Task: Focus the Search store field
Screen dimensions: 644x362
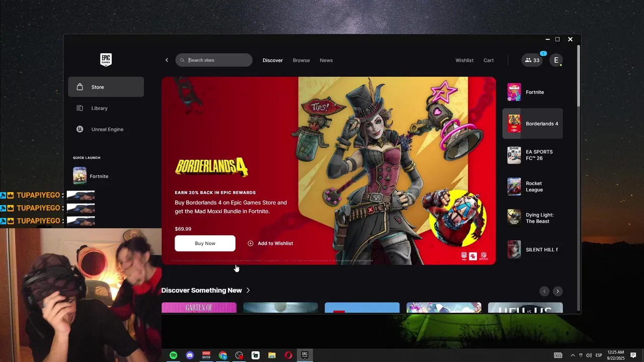Action: (x=214, y=60)
